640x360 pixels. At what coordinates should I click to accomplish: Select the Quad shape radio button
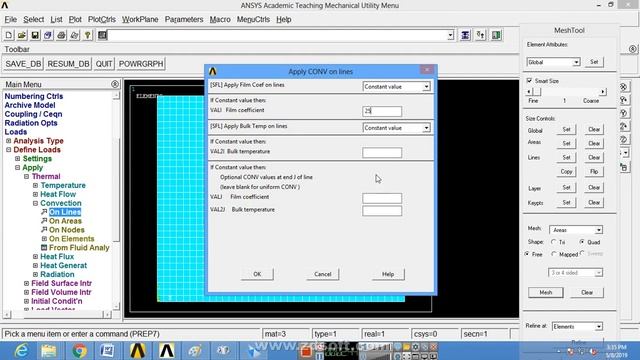(582, 242)
